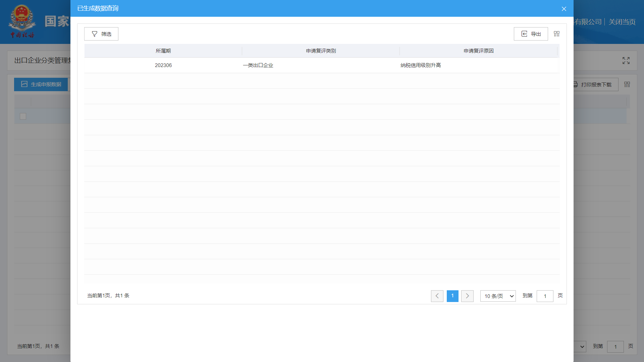This screenshot has height=362, width=644.
Task: Click the 申请复评类别 column header
Action: coord(321,51)
